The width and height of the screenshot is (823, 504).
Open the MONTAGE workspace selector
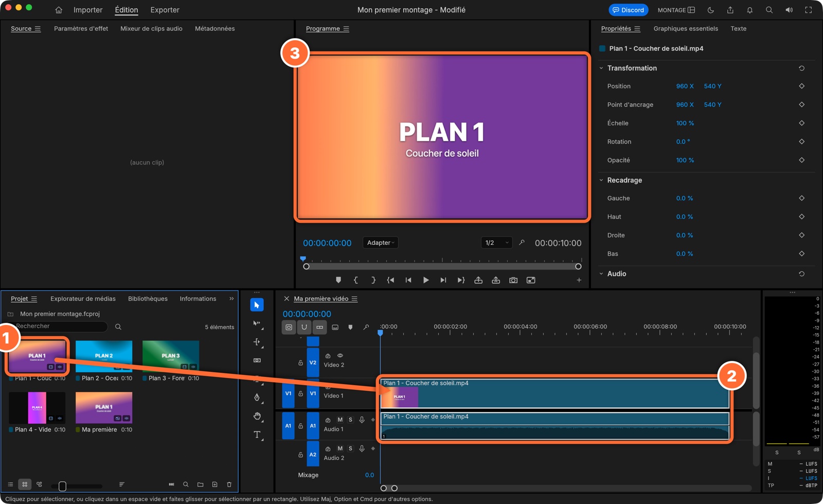(676, 10)
